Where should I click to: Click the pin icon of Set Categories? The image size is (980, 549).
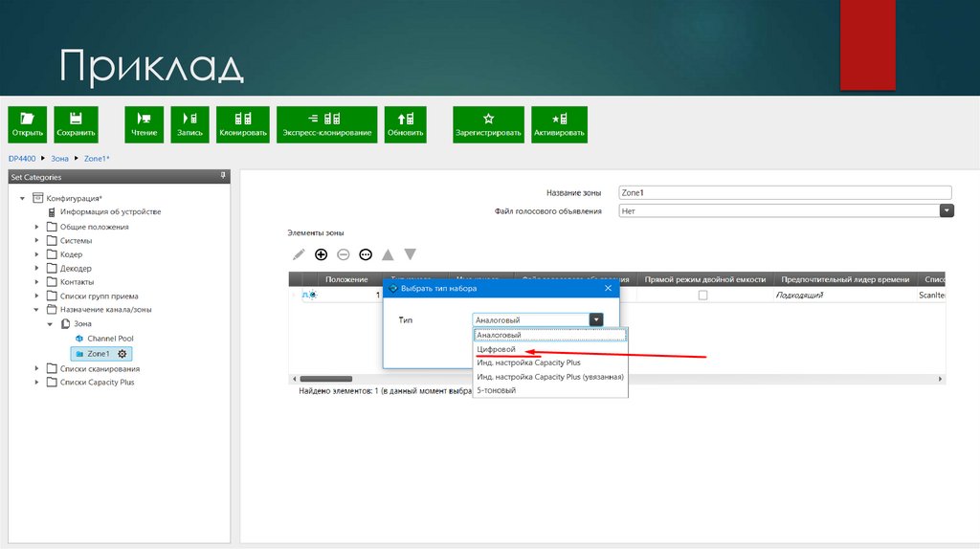[222, 176]
